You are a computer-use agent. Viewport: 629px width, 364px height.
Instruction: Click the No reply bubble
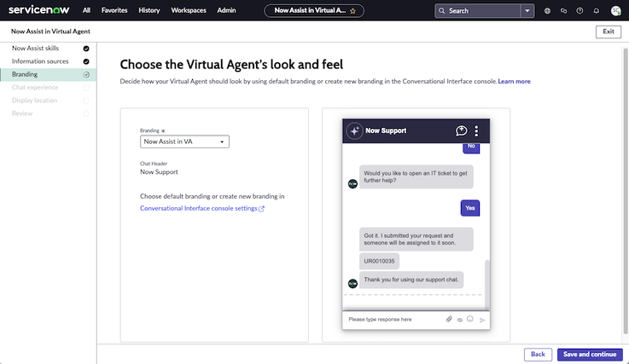471,147
